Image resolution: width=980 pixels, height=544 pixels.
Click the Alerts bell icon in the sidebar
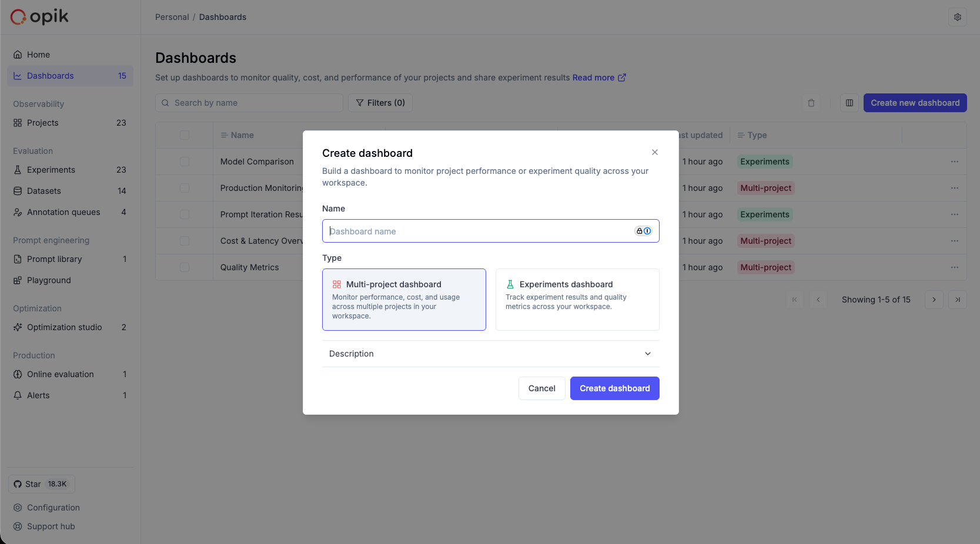point(18,395)
